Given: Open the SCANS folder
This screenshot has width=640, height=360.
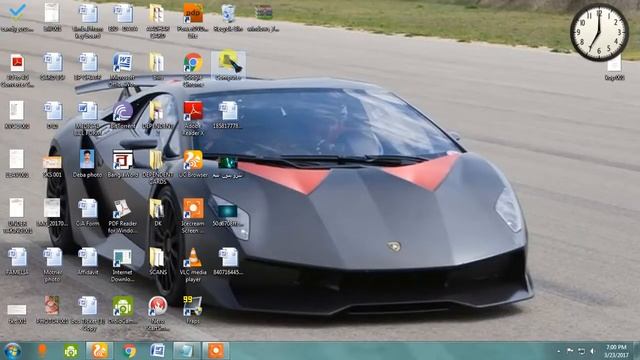Looking at the screenshot, I should coord(158,261).
